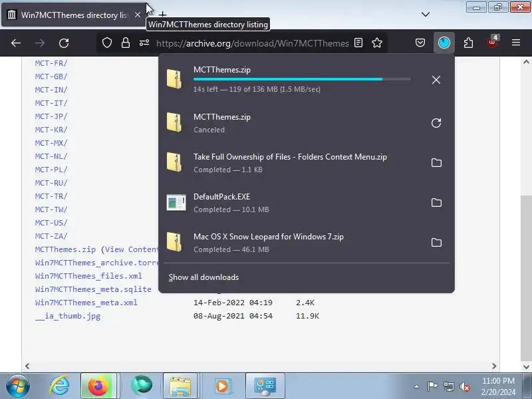The image size is (532, 399).
Task: Click the vertical scrollbar up arrow
Action: (526, 62)
